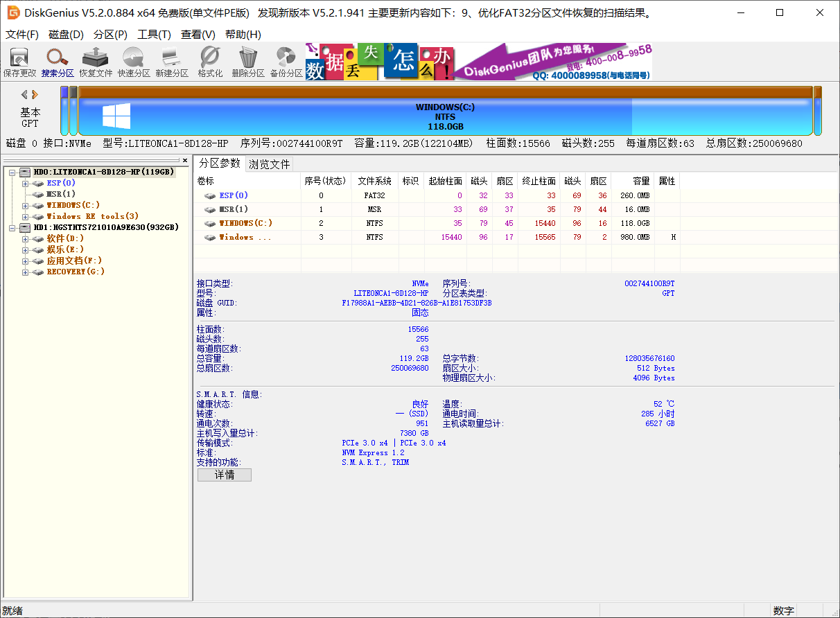Expand the RECOVERY(G:) tree node
Viewport: 840px width, 618px height.
point(26,272)
